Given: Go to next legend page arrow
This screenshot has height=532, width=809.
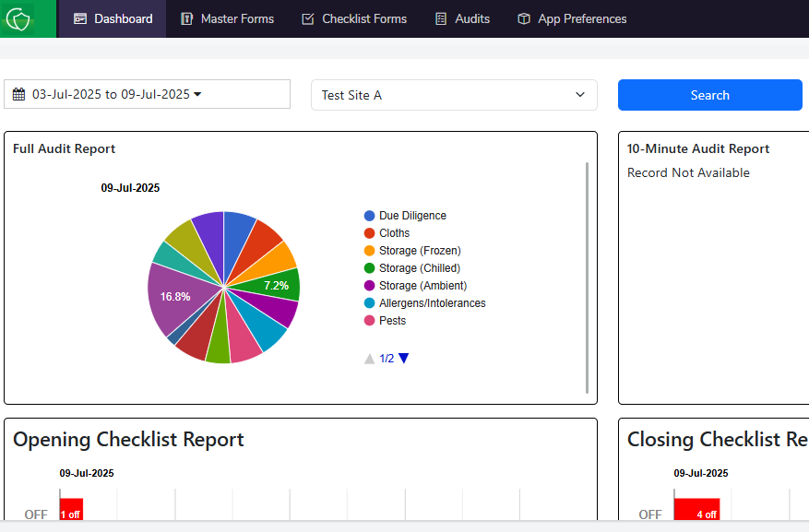Looking at the screenshot, I should coord(403,359).
